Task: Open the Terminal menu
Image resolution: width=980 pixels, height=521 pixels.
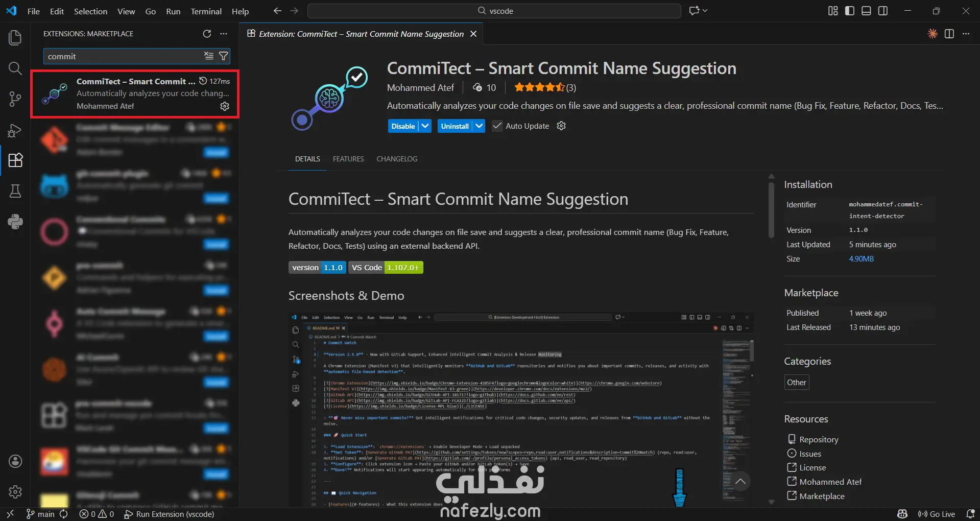Action: point(206,11)
